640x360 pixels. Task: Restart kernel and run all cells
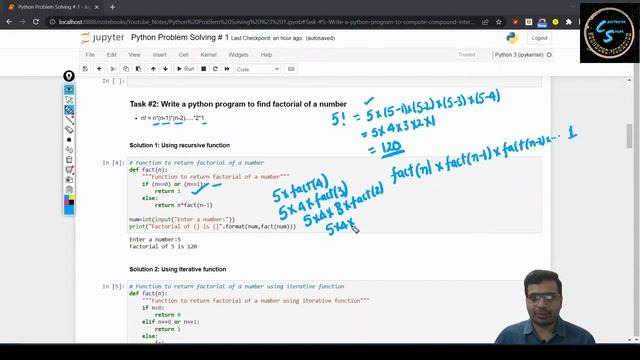click(x=227, y=69)
